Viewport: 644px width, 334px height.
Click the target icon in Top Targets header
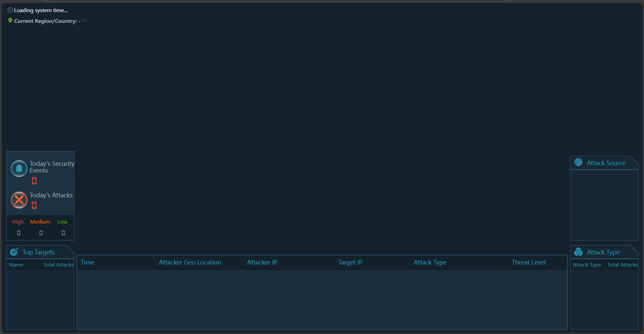pyautogui.click(x=14, y=252)
